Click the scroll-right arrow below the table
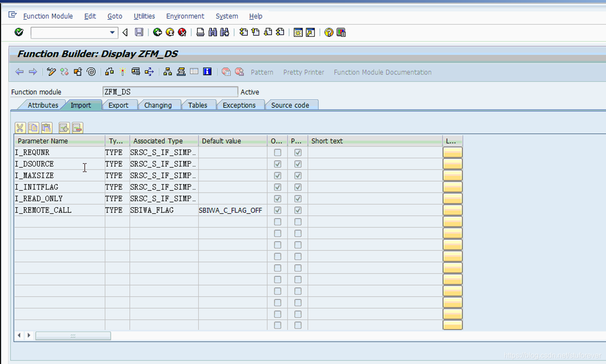 [29, 336]
